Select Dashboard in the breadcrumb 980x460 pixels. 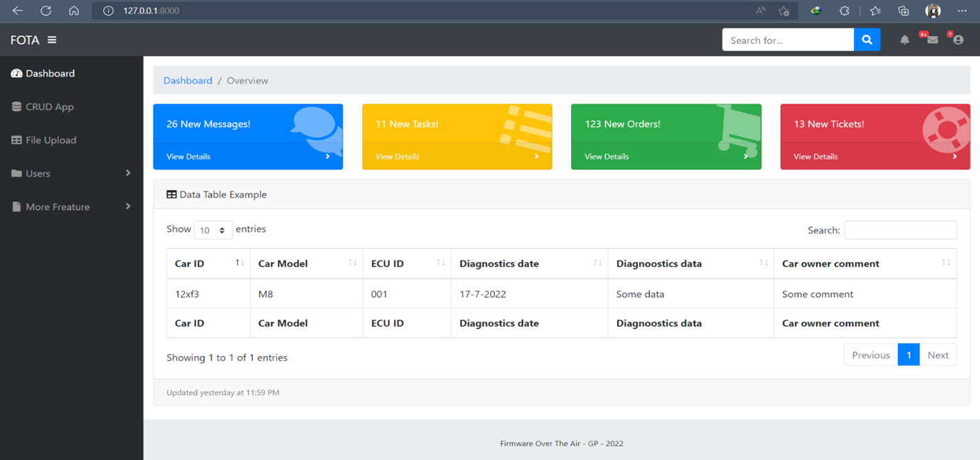pos(187,80)
